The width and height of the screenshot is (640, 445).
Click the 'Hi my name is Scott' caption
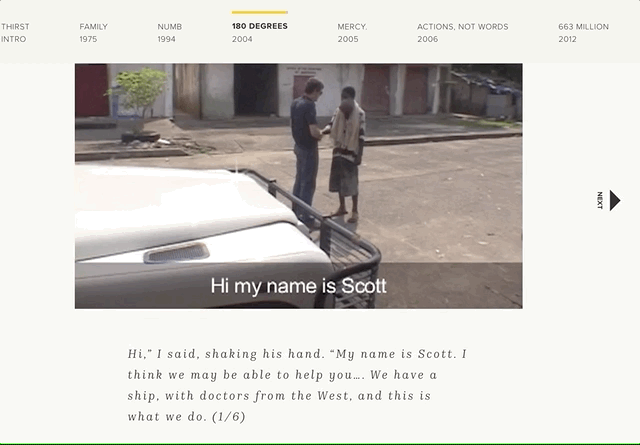coord(298,285)
